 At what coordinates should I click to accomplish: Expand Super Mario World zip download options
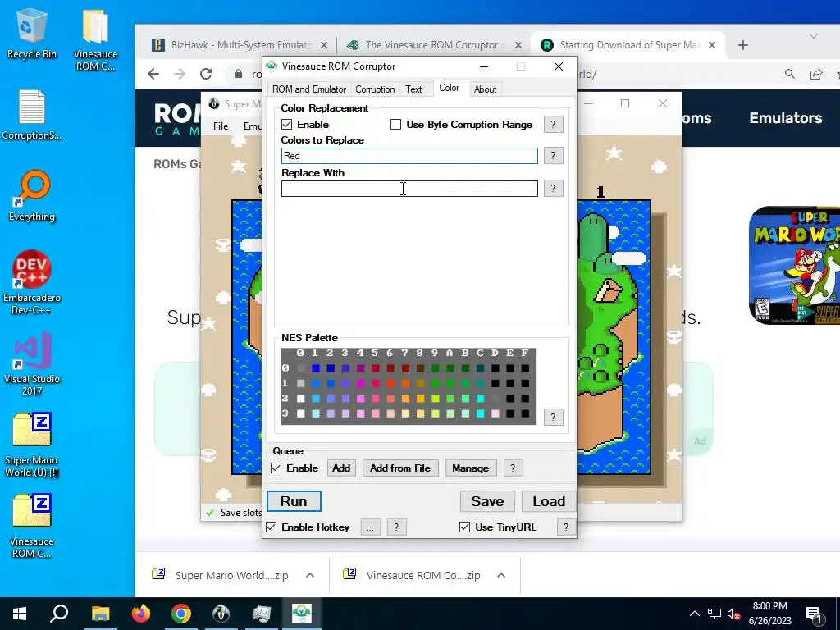point(309,575)
